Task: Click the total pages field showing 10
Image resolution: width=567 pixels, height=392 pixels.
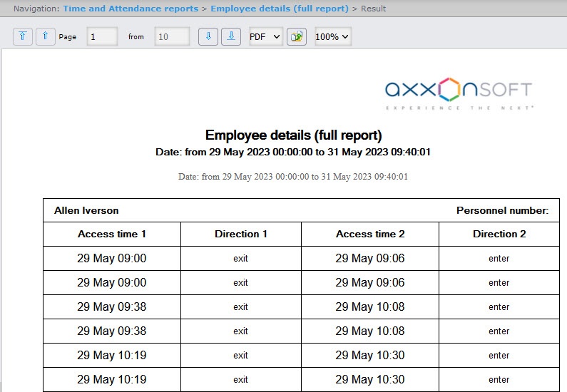Action: (172, 37)
